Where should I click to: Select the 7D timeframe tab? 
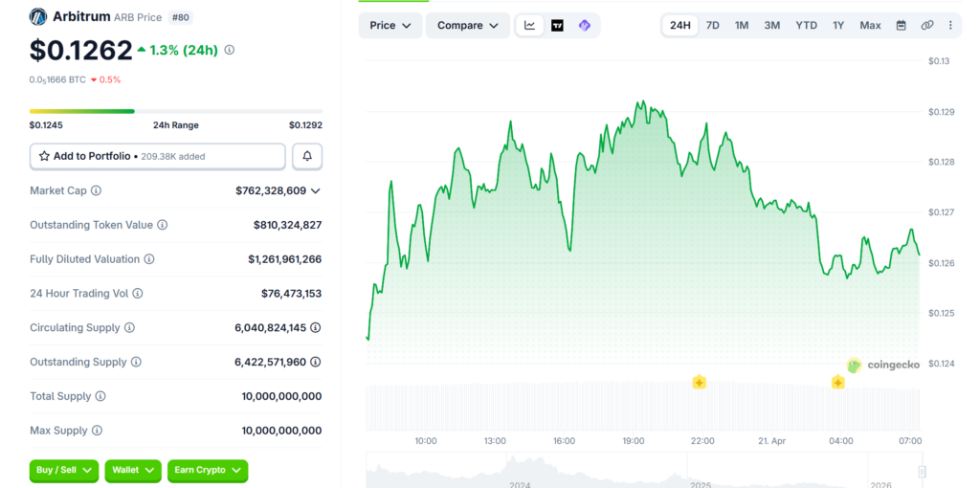pyautogui.click(x=712, y=26)
